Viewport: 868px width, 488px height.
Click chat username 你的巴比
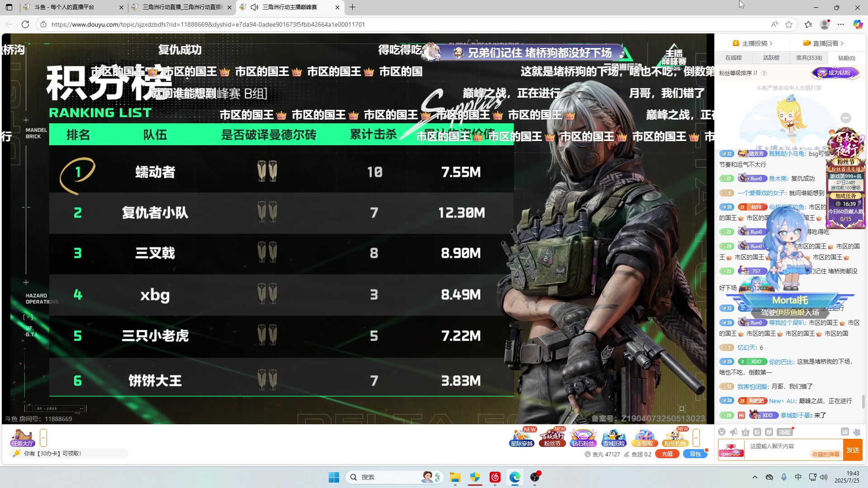782,362
